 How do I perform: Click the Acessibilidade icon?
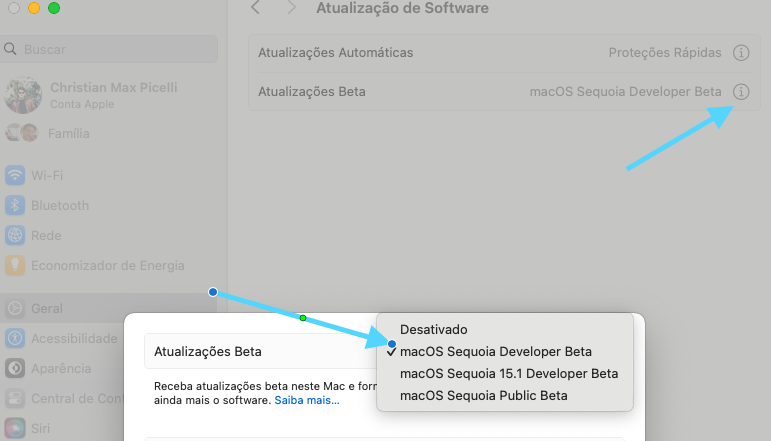[15, 338]
